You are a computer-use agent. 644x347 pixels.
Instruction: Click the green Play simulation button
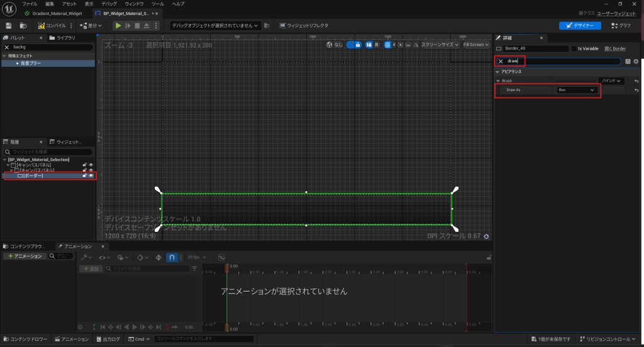tap(118, 26)
